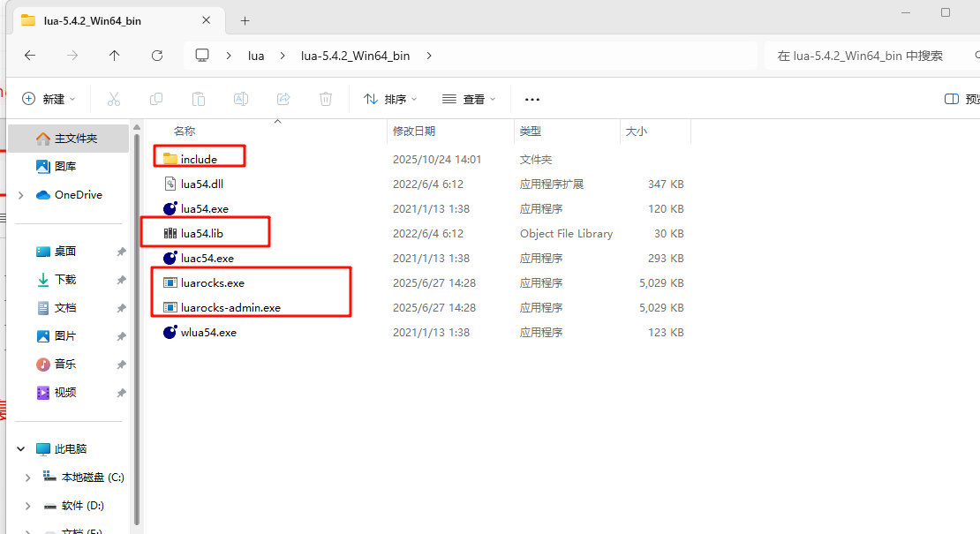Click the rename icon in toolbar

(240, 99)
